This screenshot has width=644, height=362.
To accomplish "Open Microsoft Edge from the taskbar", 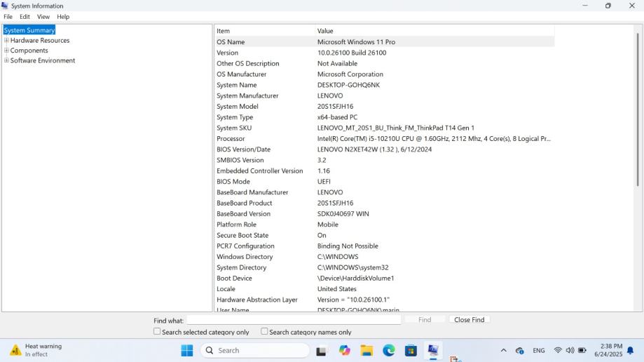I will coord(388,351).
